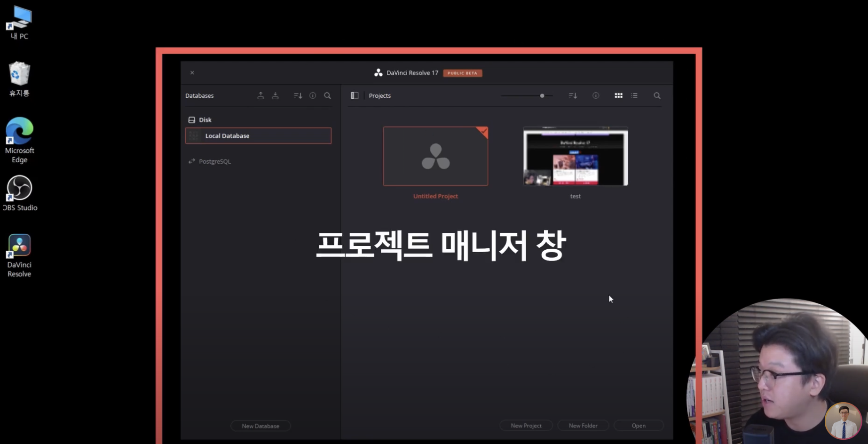Viewport: 868px width, 444px height.
Task: Open the Recycle Bin (휴지통) desktop icon
Action: tap(19, 79)
